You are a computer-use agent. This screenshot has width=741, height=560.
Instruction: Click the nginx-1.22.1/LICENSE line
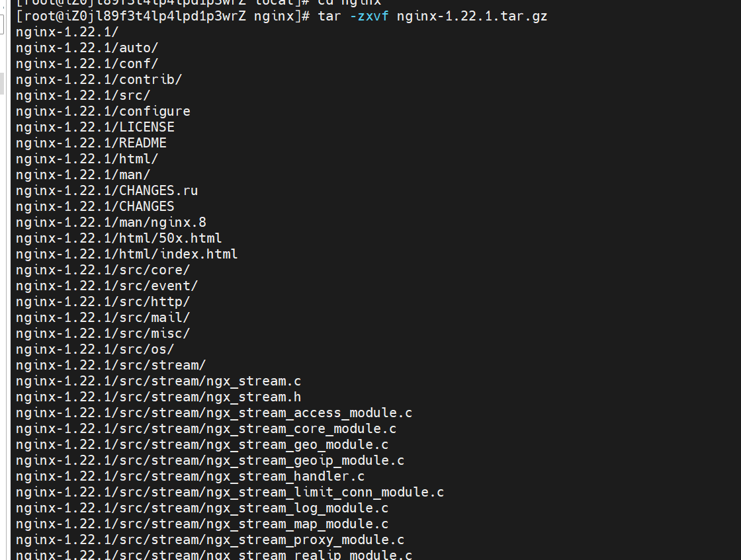tap(95, 127)
